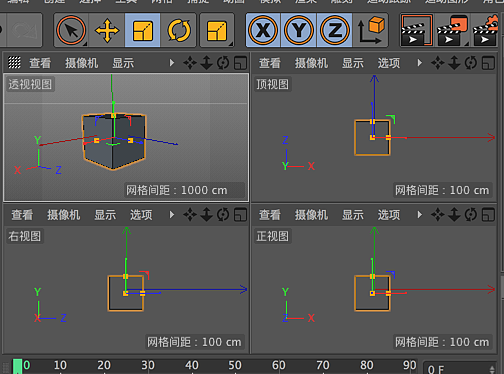The height and width of the screenshot is (374, 504).
Task: Expand front view menu overflow arrow
Action: (x=420, y=215)
